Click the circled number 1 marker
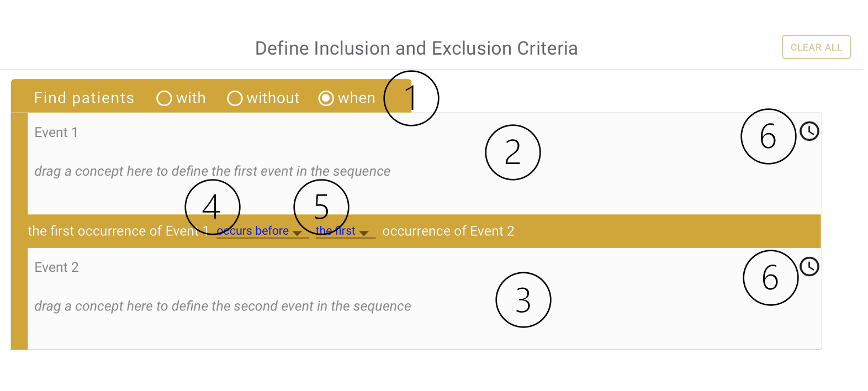The height and width of the screenshot is (391, 868). point(411,98)
